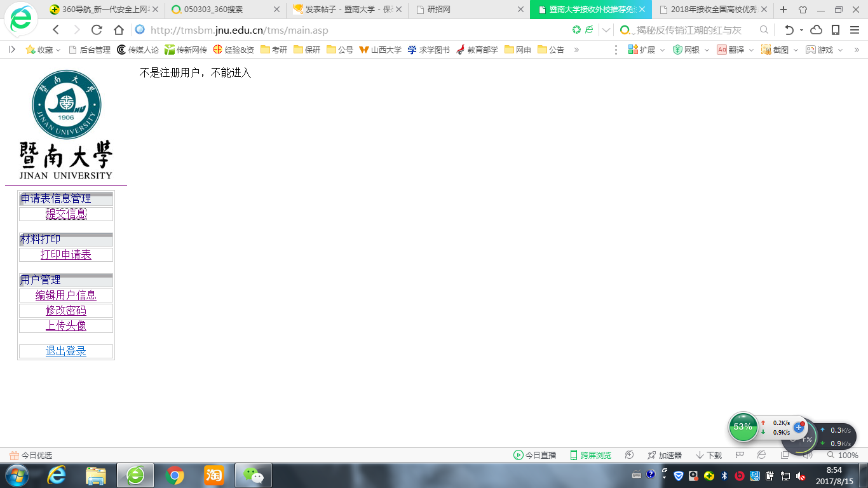
Task: Open the 传新网传 bookmark
Action: click(x=186, y=50)
